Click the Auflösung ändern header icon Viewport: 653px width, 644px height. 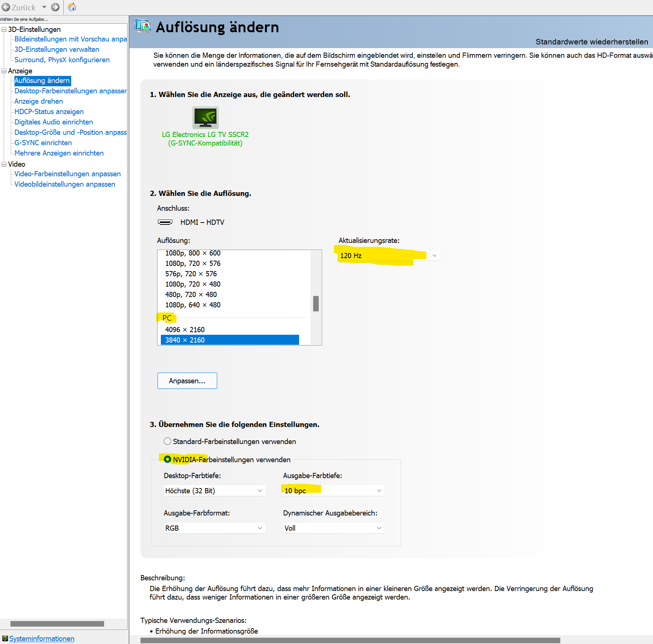click(x=142, y=26)
